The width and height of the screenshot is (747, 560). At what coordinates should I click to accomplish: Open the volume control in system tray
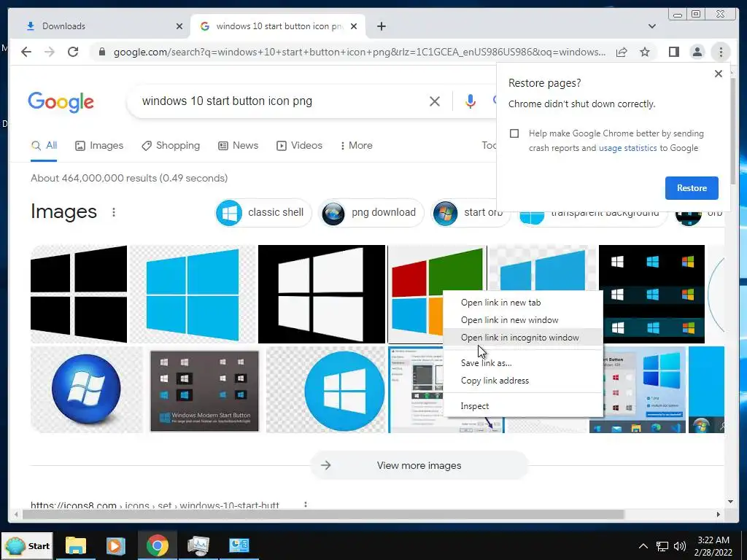(680, 545)
